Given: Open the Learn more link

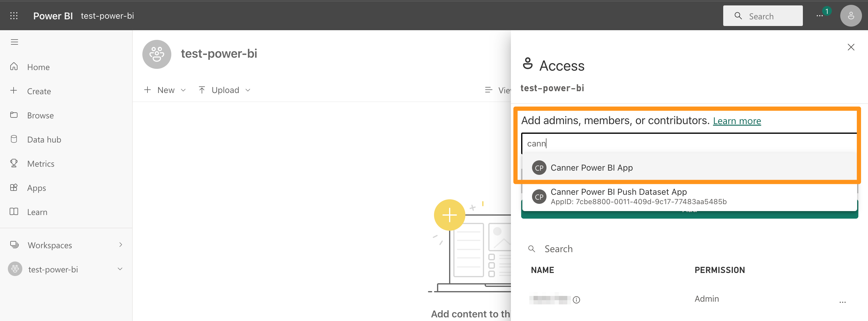Looking at the screenshot, I should (737, 121).
